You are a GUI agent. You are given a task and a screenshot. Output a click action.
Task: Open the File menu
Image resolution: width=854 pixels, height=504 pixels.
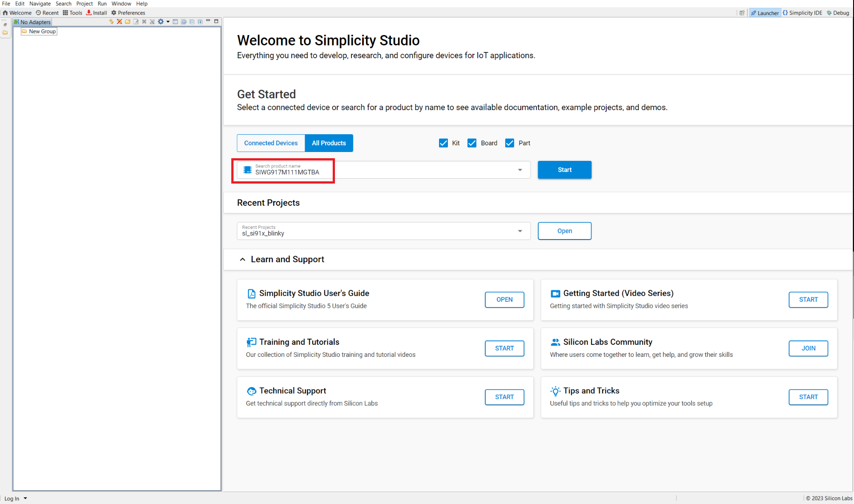click(6, 4)
